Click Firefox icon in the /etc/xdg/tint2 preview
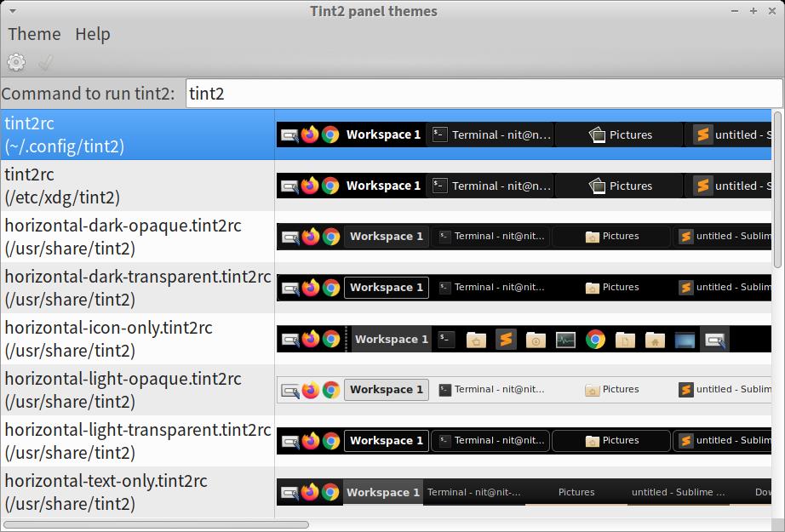The image size is (785, 532). pyautogui.click(x=310, y=186)
